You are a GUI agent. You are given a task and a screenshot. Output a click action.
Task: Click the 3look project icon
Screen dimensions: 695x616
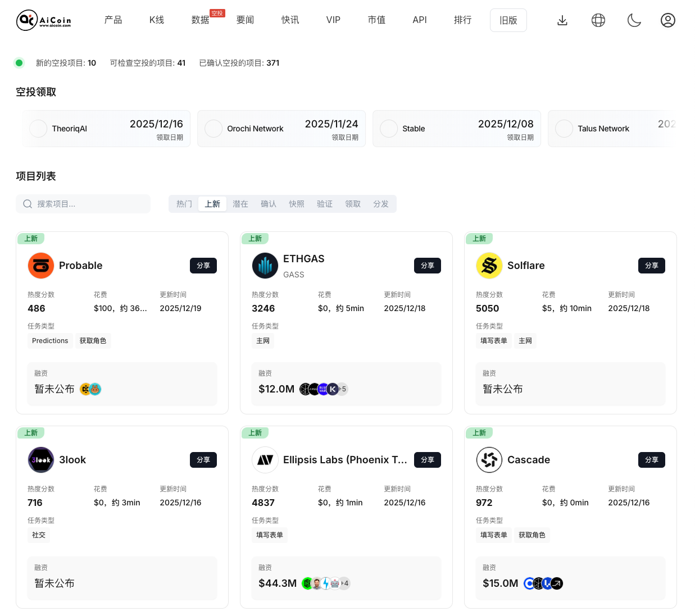[40, 460]
